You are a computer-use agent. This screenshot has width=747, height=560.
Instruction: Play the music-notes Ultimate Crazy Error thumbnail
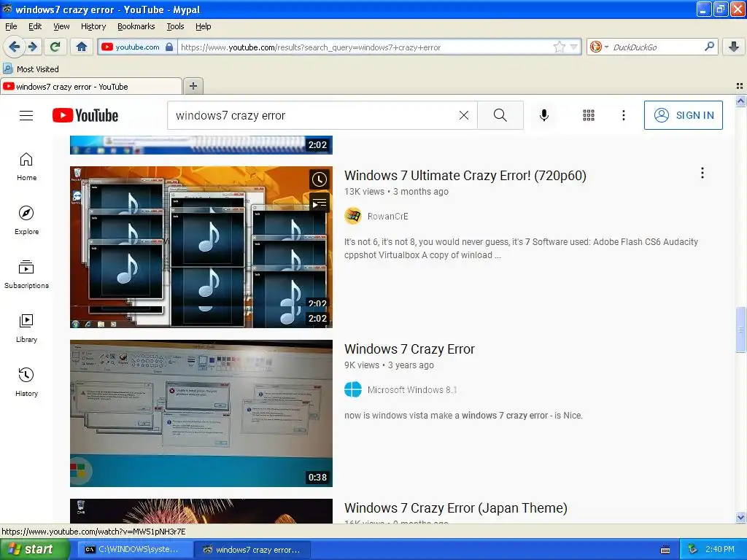201,246
